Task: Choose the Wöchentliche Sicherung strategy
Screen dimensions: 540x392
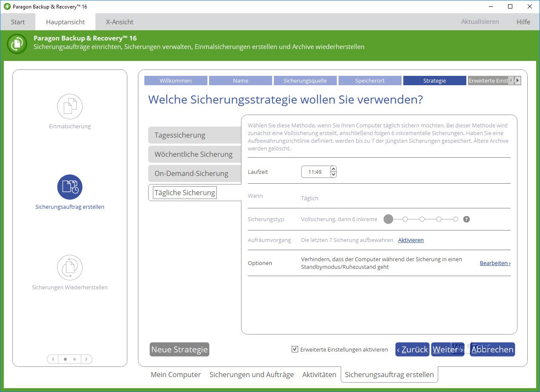Action: pyautogui.click(x=195, y=154)
